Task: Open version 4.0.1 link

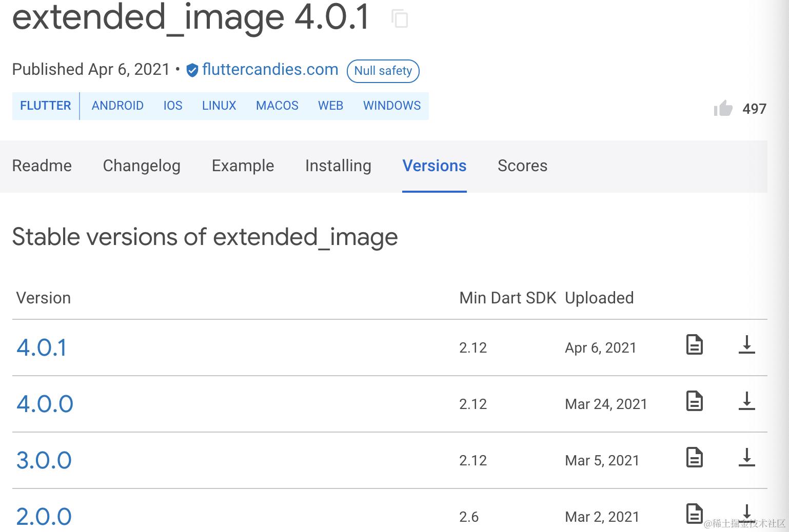Action: [x=42, y=347]
